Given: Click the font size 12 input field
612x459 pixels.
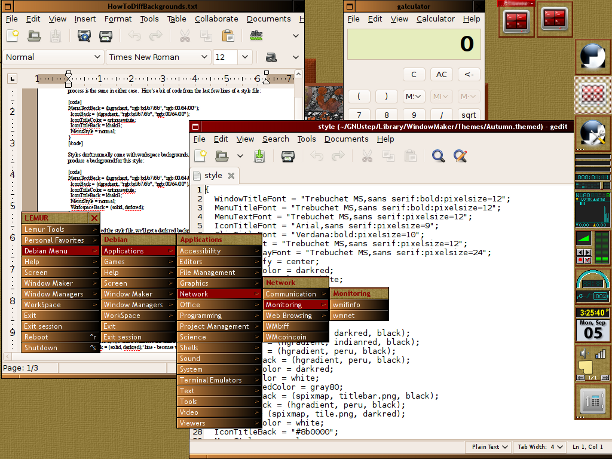Looking at the screenshot, I should pos(225,57).
